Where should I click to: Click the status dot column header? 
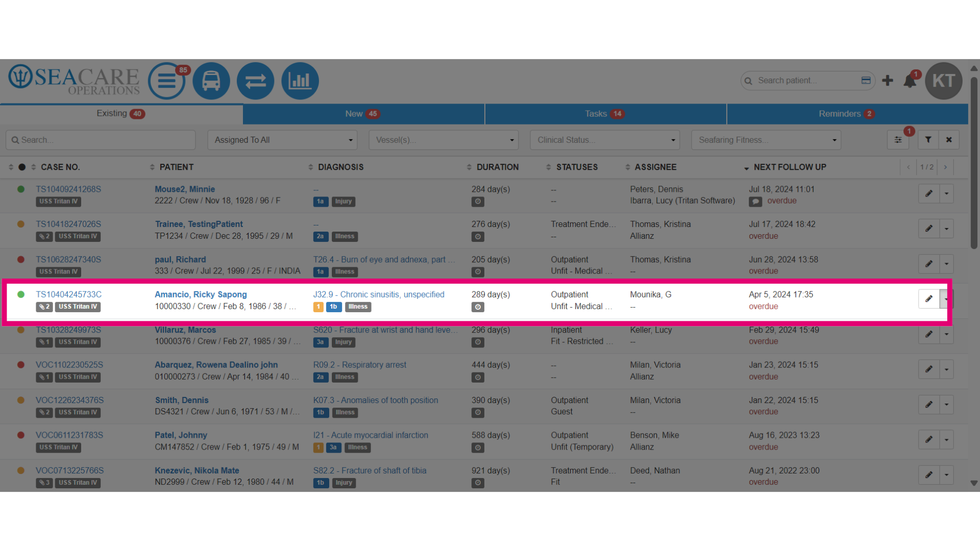22,167
